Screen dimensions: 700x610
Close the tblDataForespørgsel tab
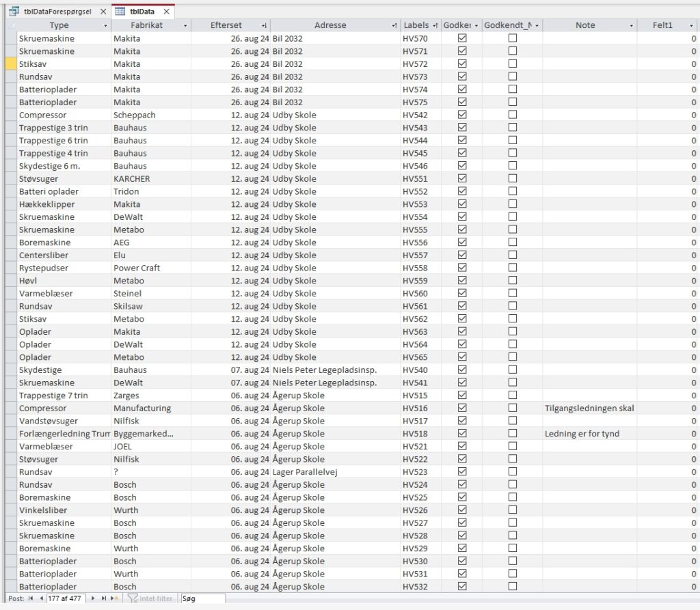click(103, 12)
